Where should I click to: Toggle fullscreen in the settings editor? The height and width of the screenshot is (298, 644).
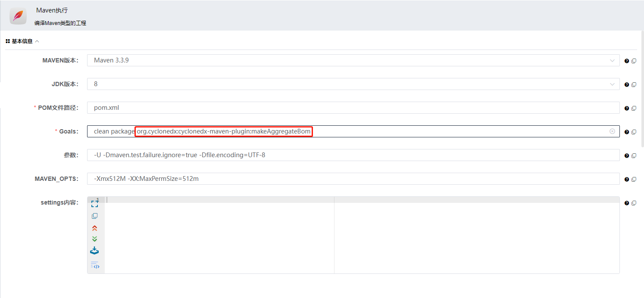pyautogui.click(x=95, y=204)
